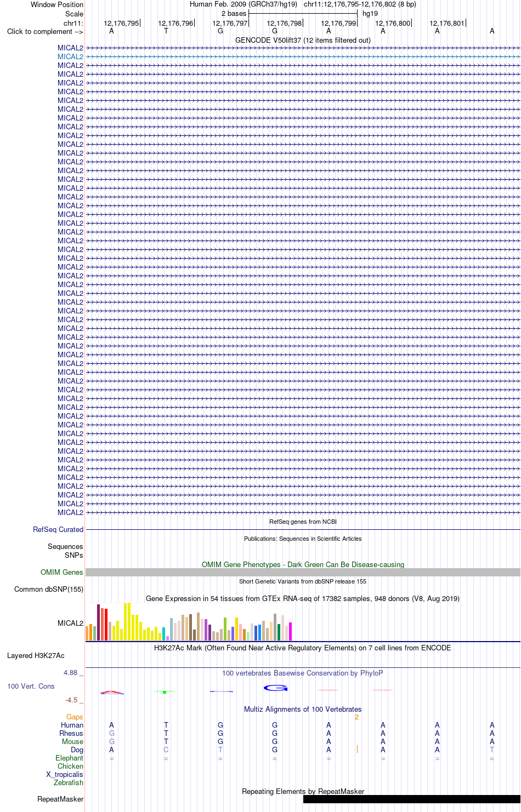
Task: Select the Chicken alignment row label
Action: click(71, 766)
